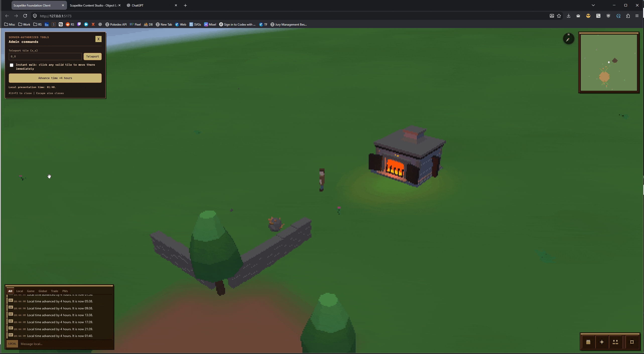Open the Pokedex API bookmark

pyautogui.click(x=116, y=24)
